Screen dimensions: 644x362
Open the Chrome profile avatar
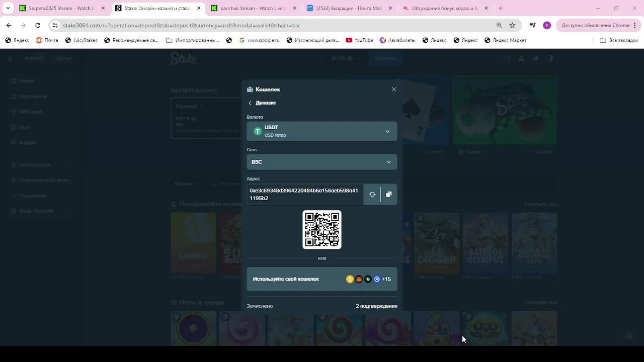point(547,25)
